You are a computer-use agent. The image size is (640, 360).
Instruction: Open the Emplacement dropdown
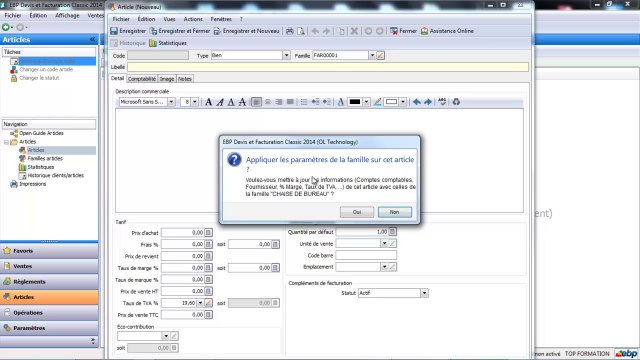tap(384, 267)
